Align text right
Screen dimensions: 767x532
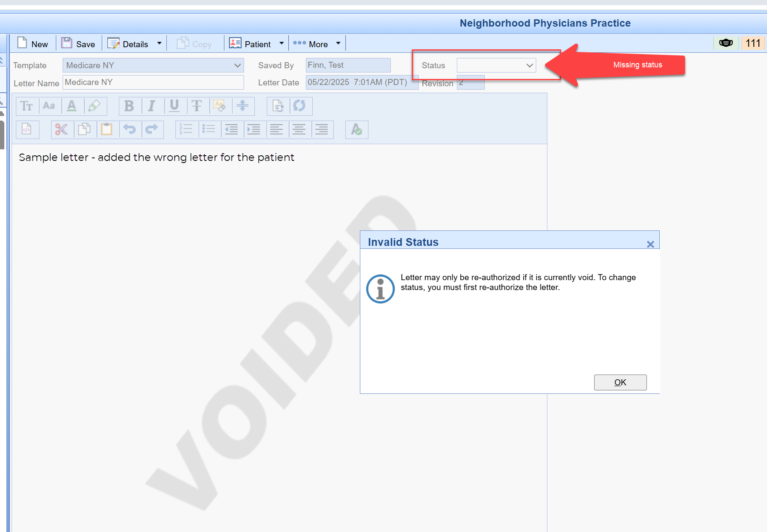[x=322, y=130]
